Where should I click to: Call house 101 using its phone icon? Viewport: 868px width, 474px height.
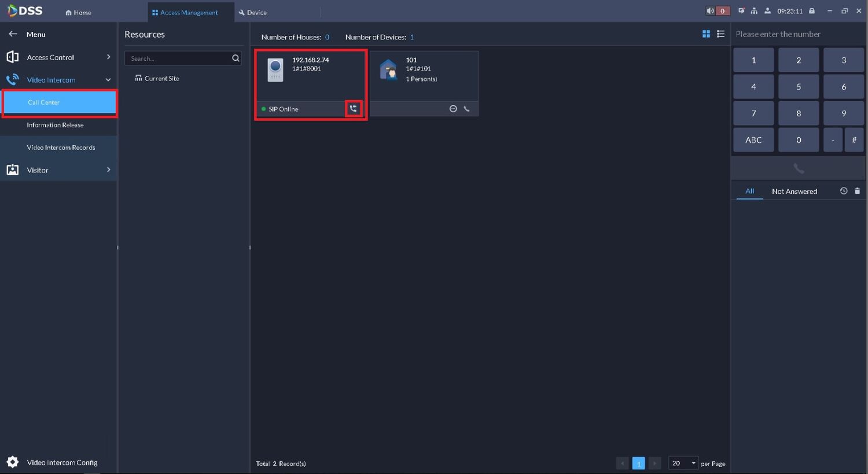click(x=466, y=109)
